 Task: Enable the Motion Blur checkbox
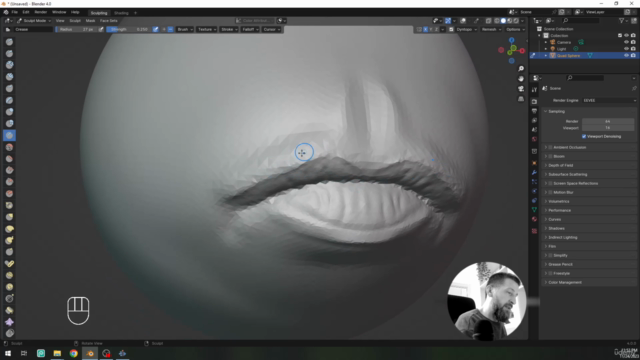(x=550, y=192)
